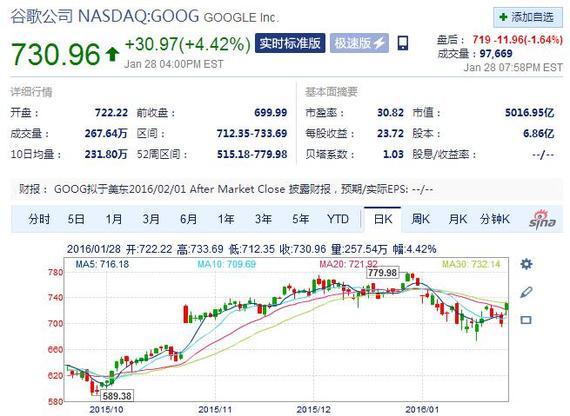Click the 2015/12 date axis label
The image size is (570, 416).
(x=314, y=409)
